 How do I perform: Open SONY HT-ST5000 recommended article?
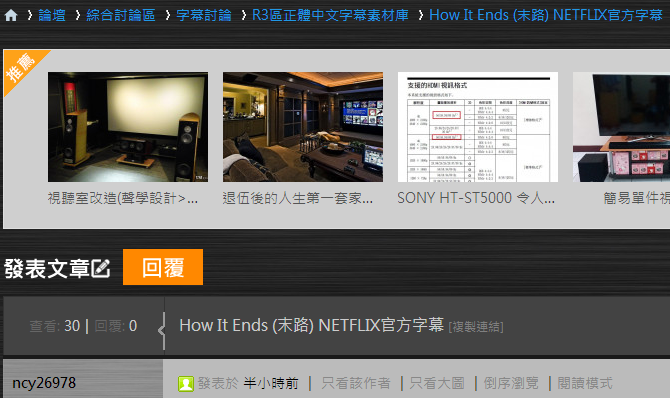(476, 198)
